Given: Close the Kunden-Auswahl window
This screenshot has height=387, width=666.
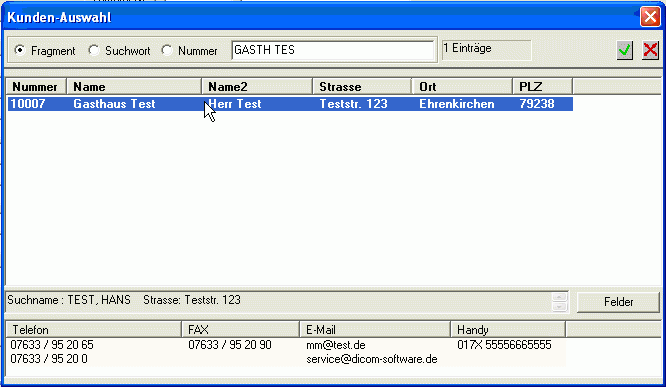Looking at the screenshot, I should pyautogui.click(x=650, y=17).
